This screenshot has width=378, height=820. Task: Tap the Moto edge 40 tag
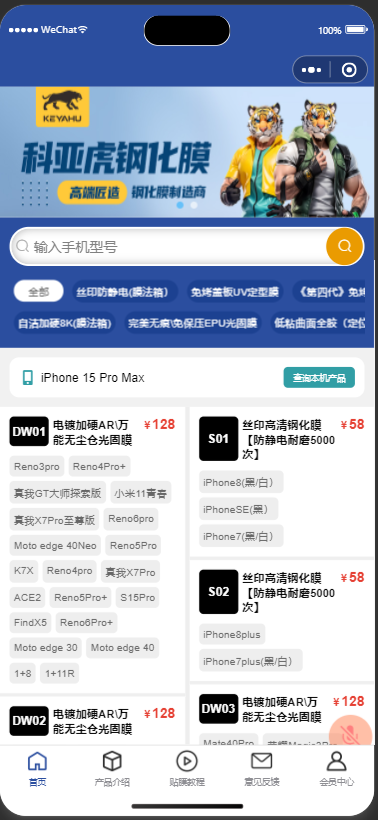pyautogui.click(x=122, y=647)
